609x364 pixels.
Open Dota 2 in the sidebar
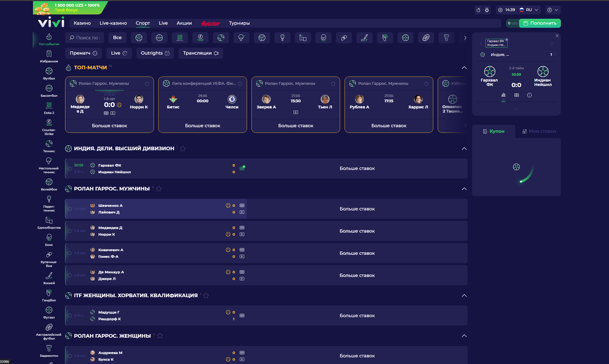point(49,108)
